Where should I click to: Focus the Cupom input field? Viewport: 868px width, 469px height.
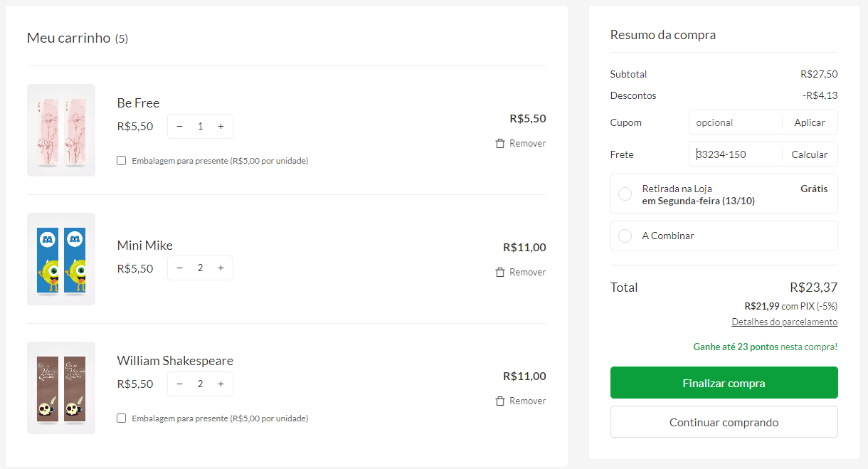click(735, 122)
